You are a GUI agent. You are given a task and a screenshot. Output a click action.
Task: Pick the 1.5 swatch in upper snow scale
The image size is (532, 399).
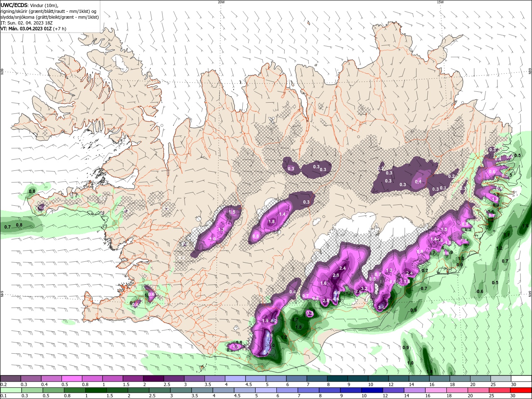coord(133,379)
